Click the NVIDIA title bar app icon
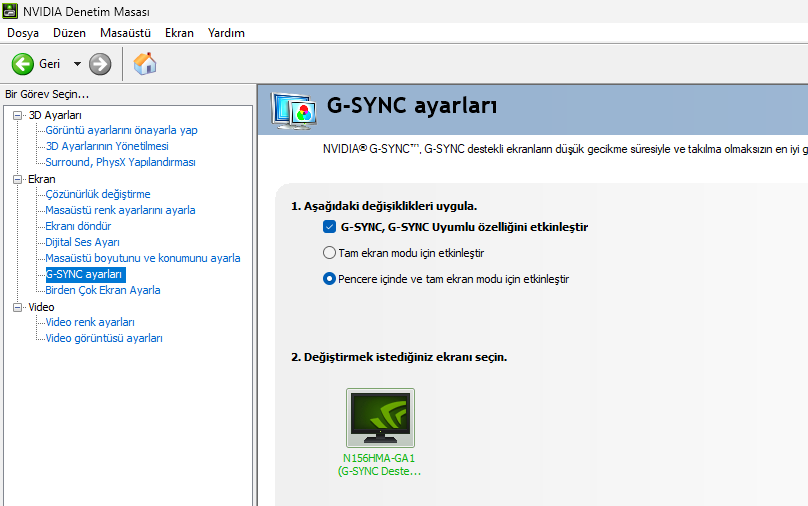 click(10, 11)
